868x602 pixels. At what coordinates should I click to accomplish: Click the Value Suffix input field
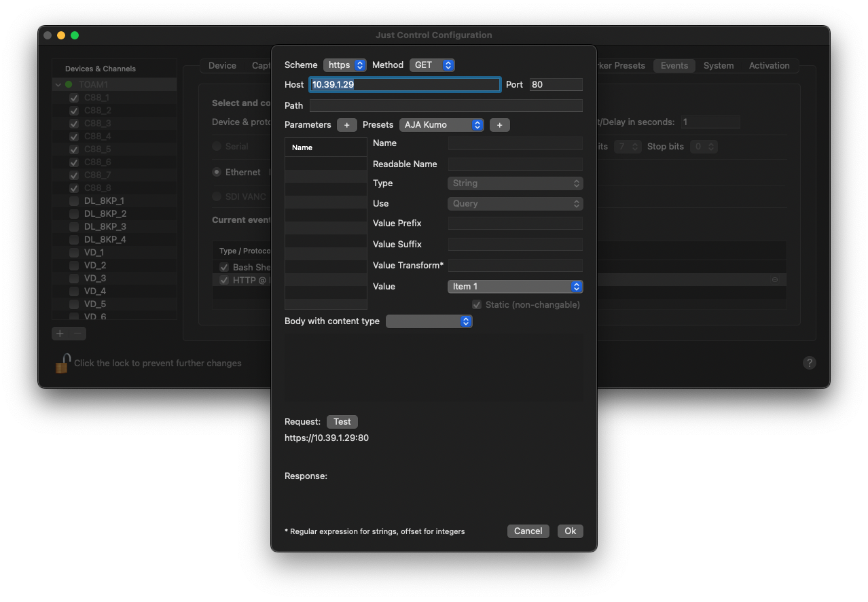(516, 245)
